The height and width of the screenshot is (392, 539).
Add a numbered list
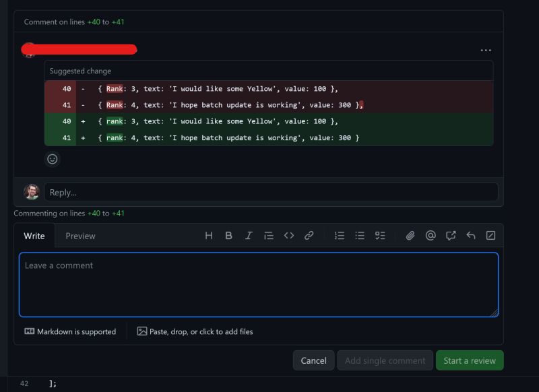340,235
